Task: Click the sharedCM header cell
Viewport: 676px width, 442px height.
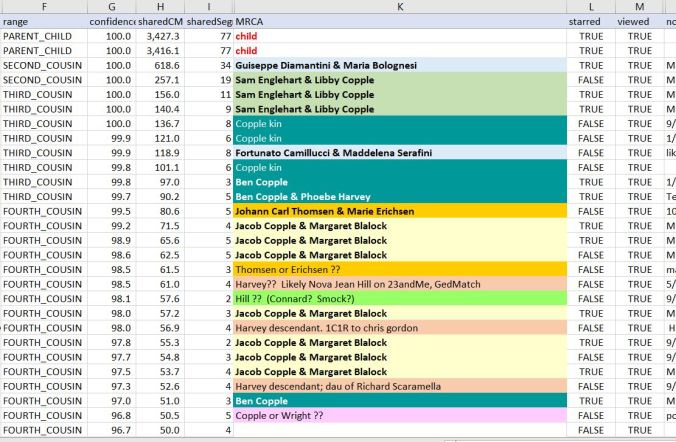Action: coord(161,21)
